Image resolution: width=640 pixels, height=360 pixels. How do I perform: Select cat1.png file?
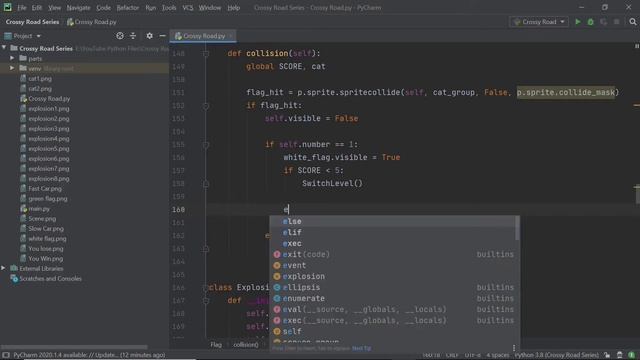40,78
